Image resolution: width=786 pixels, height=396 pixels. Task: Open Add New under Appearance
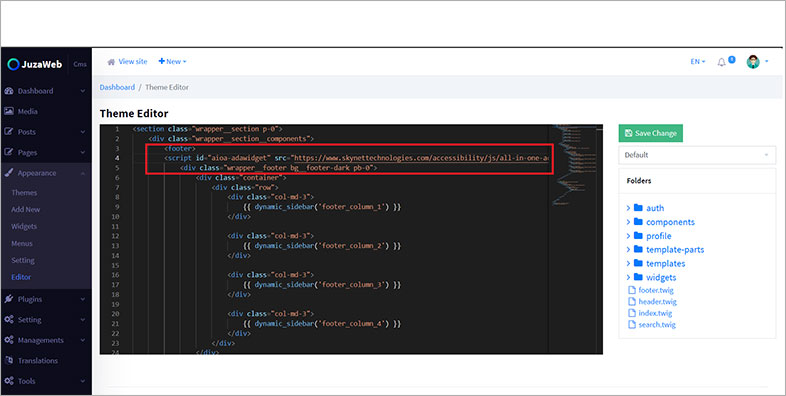26,210
